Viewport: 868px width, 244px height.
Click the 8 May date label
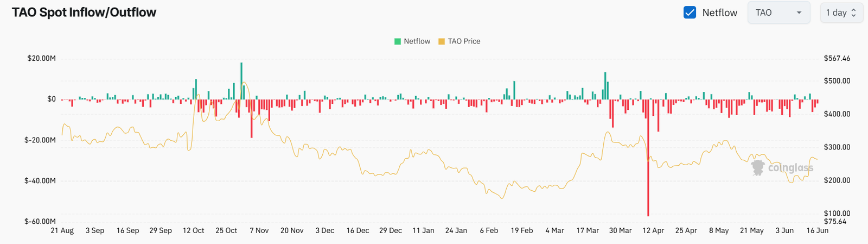719,230
